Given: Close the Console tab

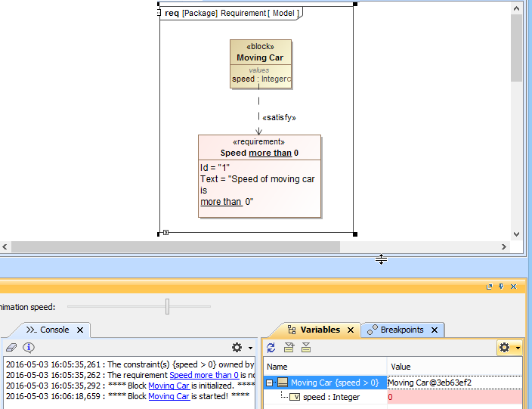Looking at the screenshot, I should pos(80,330).
